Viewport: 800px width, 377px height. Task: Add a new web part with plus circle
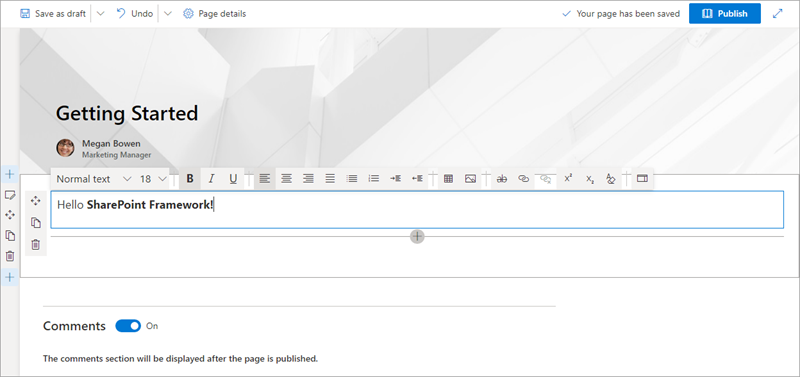click(417, 236)
